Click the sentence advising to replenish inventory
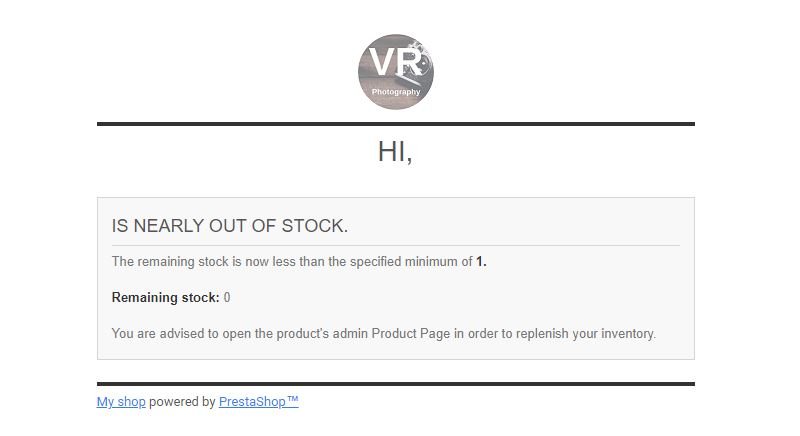 pyautogui.click(x=384, y=334)
